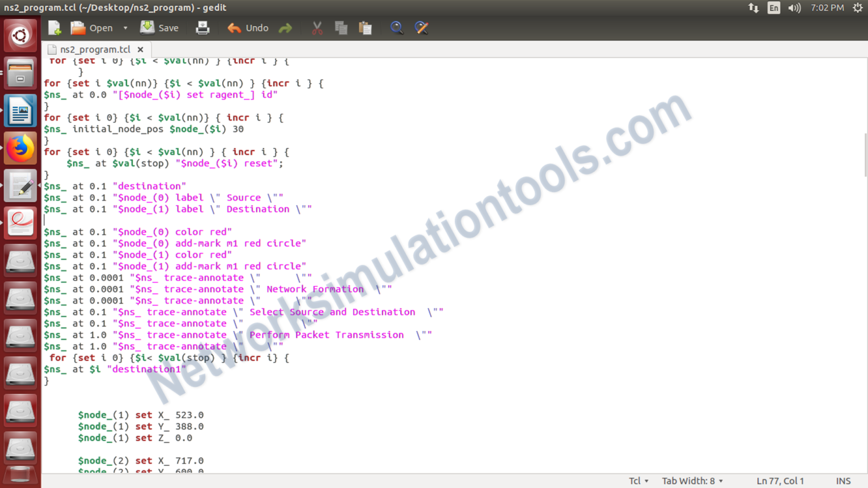This screenshot has width=868, height=488.
Task: Create a new document
Action: click(x=54, y=27)
